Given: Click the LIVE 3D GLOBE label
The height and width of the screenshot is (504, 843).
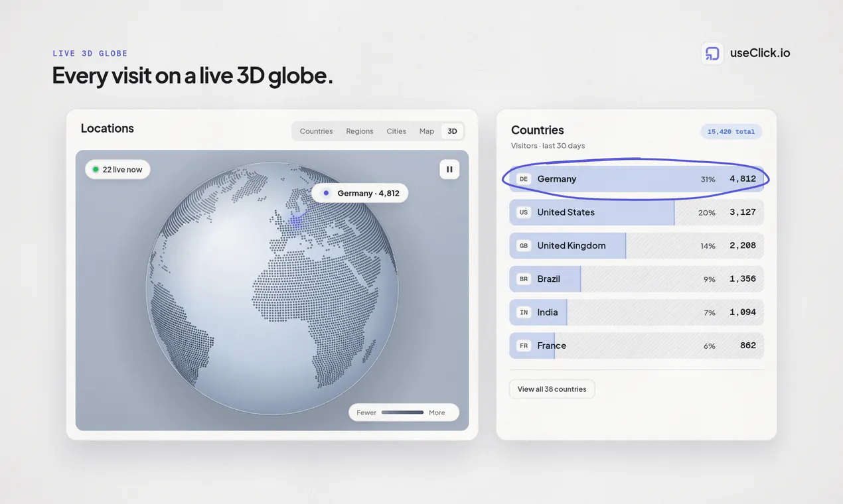Looking at the screenshot, I should [90, 54].
